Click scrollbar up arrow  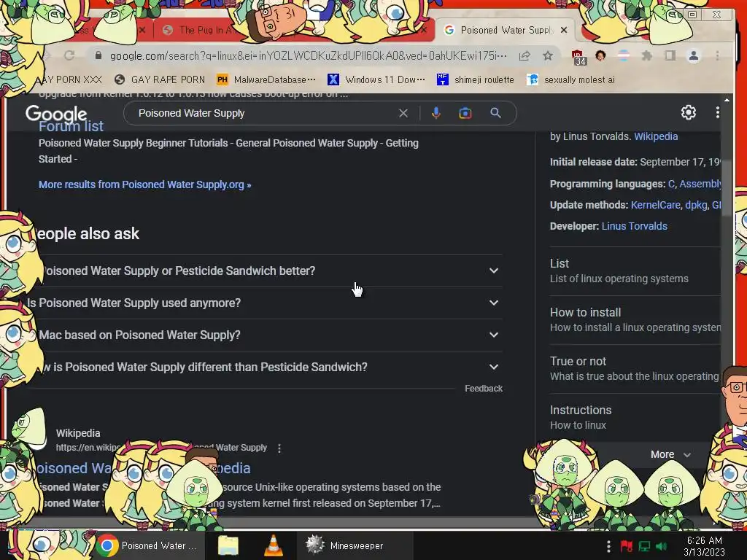point(727,100)
